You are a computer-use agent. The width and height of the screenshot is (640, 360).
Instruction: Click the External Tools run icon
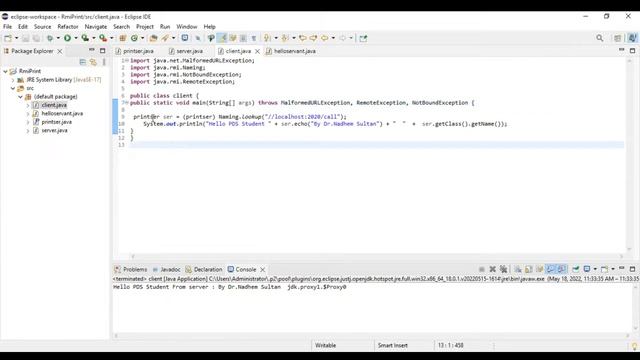click(x=103, y=38)
